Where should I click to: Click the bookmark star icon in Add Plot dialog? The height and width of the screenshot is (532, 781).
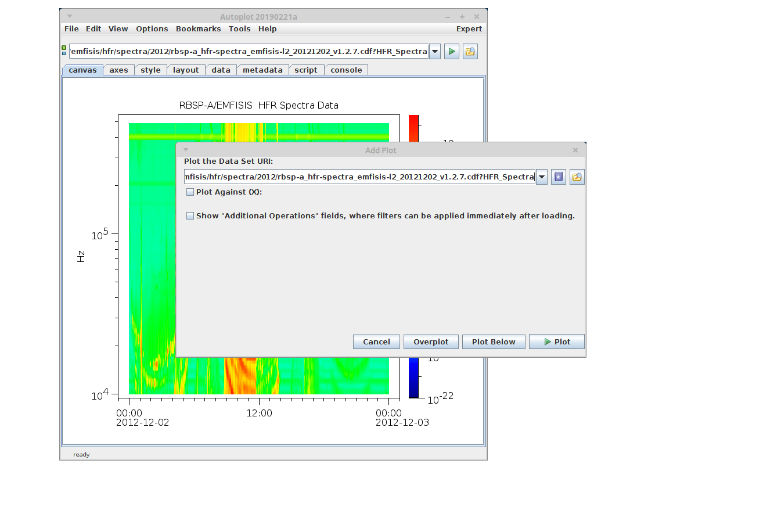558,177
